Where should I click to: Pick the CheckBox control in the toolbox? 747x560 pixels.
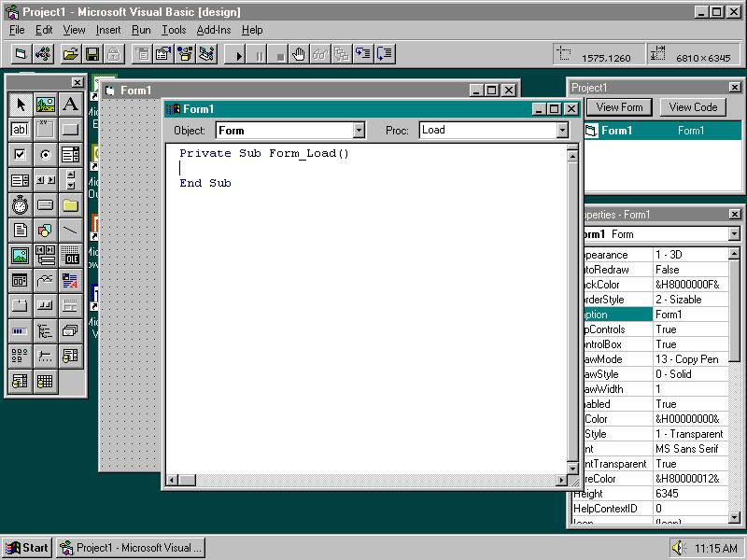21,154
